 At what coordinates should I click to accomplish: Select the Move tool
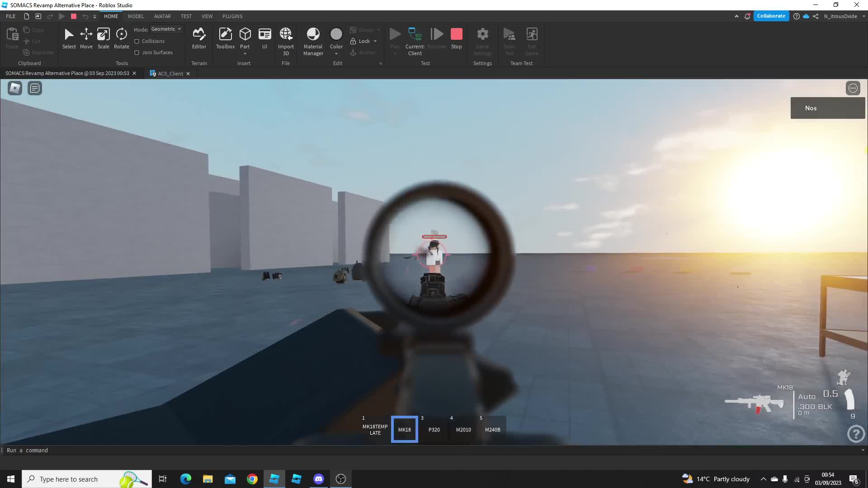coord(86,38)
